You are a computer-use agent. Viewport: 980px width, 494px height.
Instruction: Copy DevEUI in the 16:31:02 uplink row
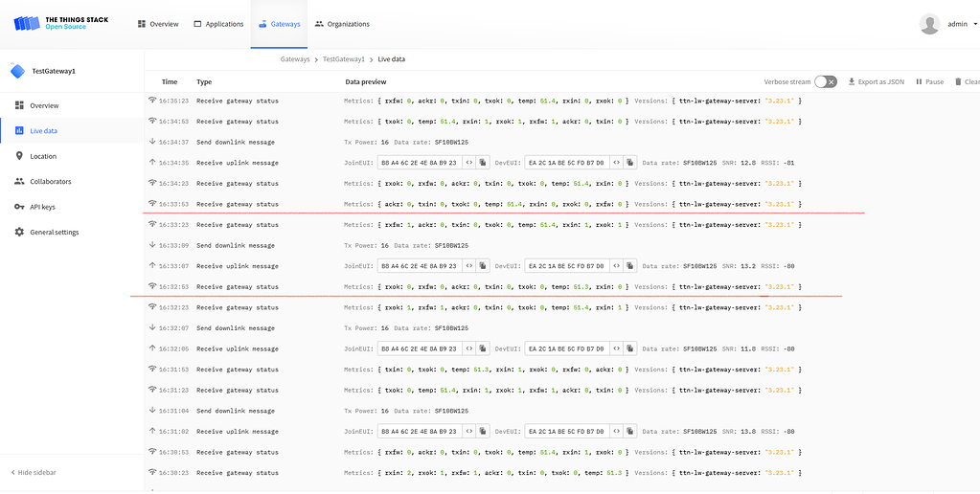coord(630,432)
